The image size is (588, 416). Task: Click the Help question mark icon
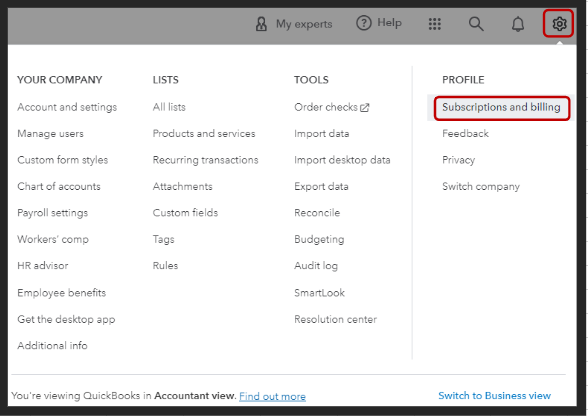363,23
